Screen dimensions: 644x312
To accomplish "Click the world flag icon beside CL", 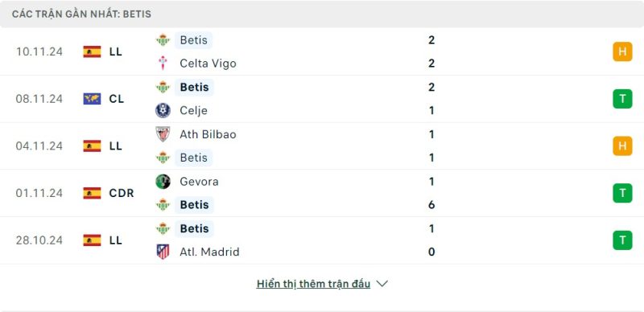I will pyautogui.click(x=92, y=99).
